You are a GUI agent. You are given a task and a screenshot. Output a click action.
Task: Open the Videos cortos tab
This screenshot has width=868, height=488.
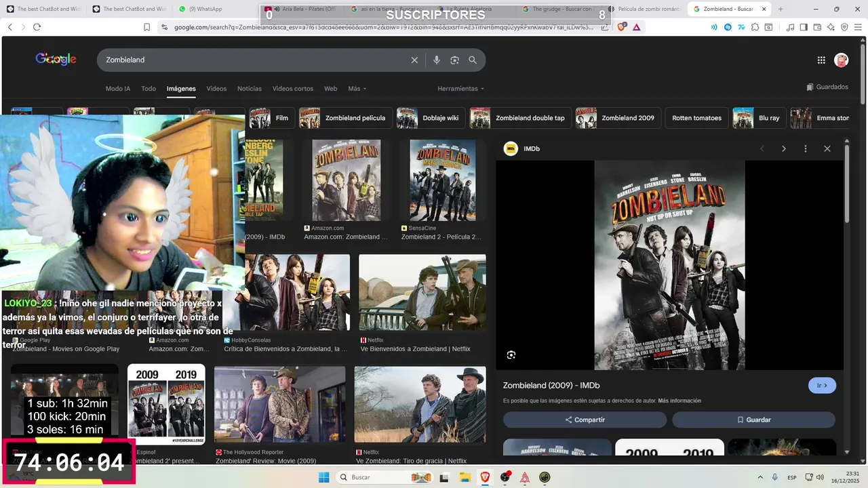click(293, 89)
